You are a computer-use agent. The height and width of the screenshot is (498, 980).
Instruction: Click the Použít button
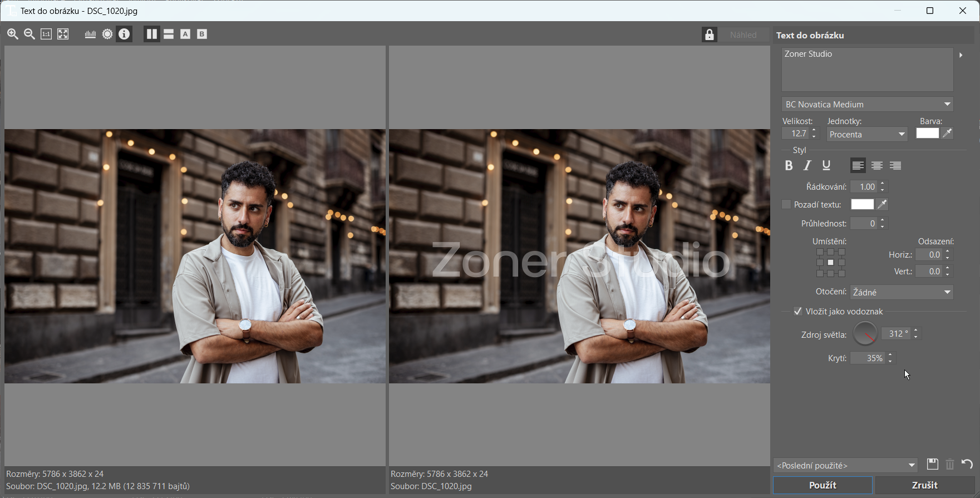823,485
